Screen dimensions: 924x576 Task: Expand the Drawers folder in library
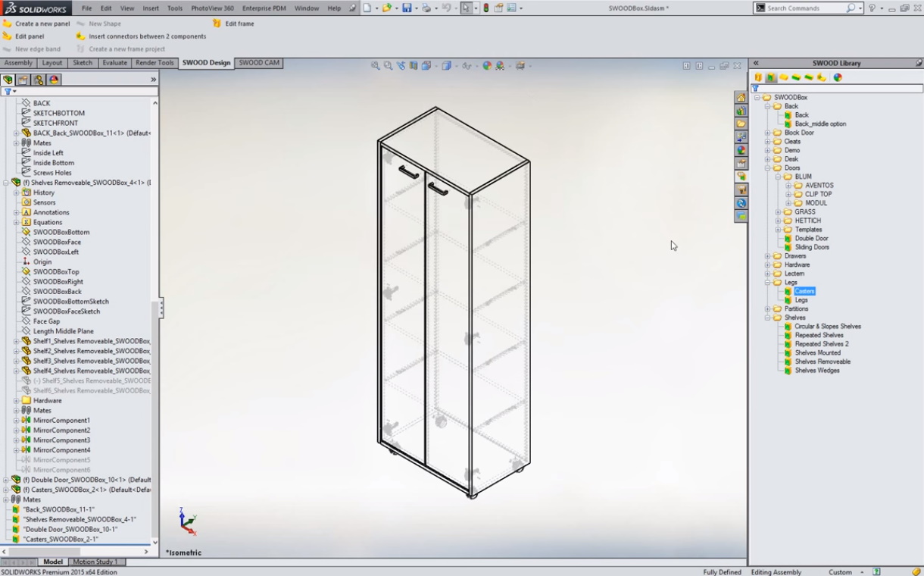767,256
